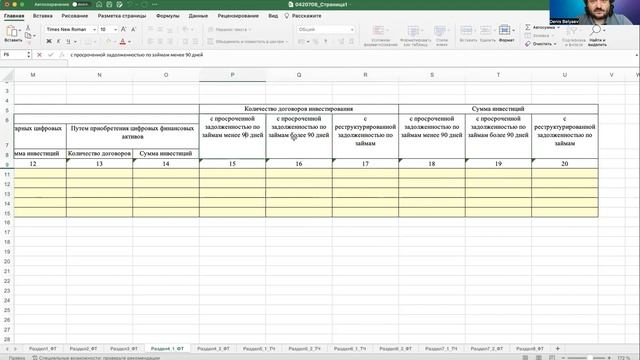Click Format as Table icon
640x360 pixels.
tap(413, 31)
